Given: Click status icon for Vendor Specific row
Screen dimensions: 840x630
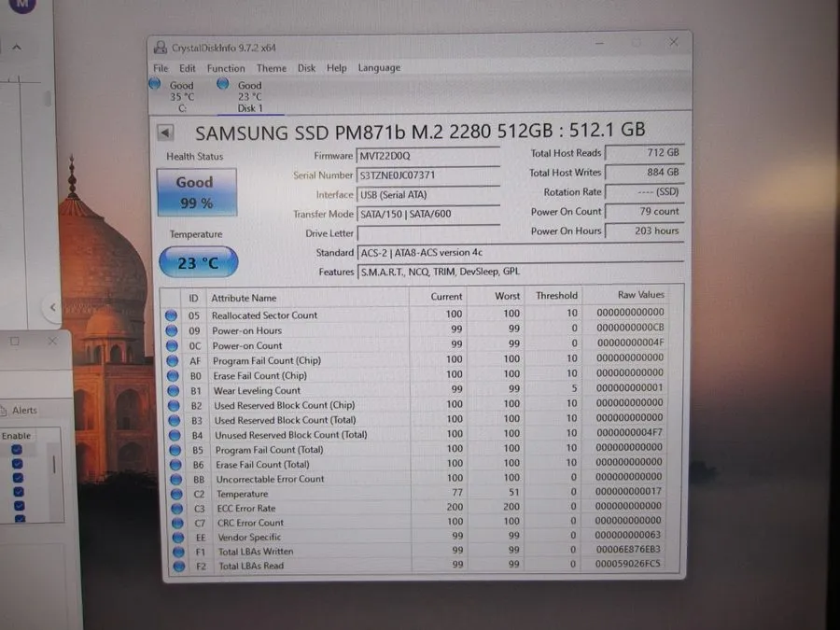Looking at the screenshot, I should (x=178, y=537).
